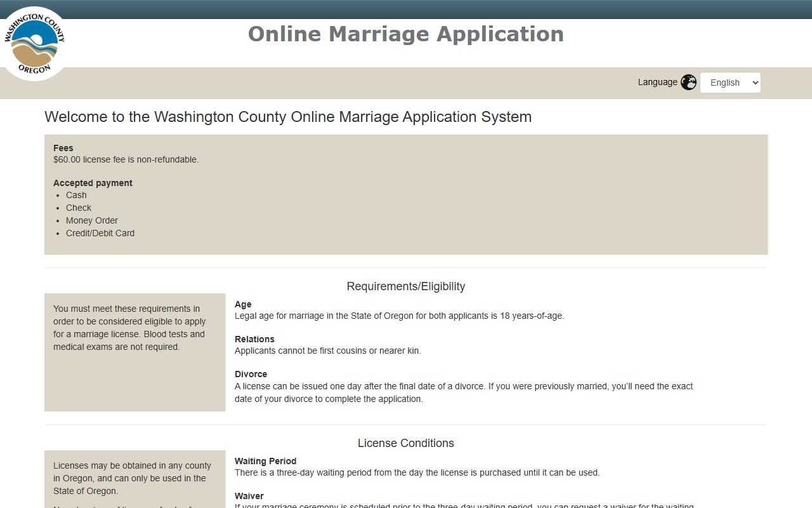Viewport: 812px width, 508px height.
Task: Click the Check list item
Action: tap(79, 208)
